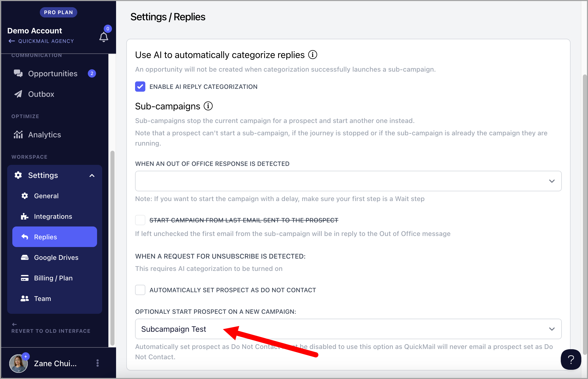Click the back arrow beside QuickMail Agency
Viewport: 588px width, 379px height.
(12, 41)
